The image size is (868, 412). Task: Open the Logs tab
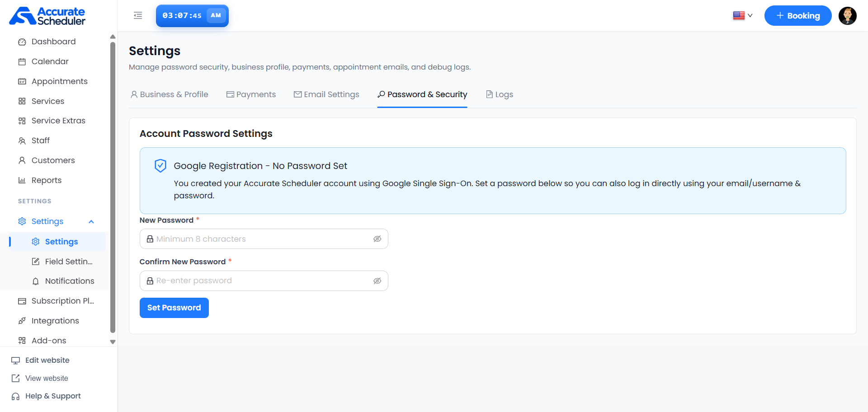pyautogui.click(x=500, y=94)
